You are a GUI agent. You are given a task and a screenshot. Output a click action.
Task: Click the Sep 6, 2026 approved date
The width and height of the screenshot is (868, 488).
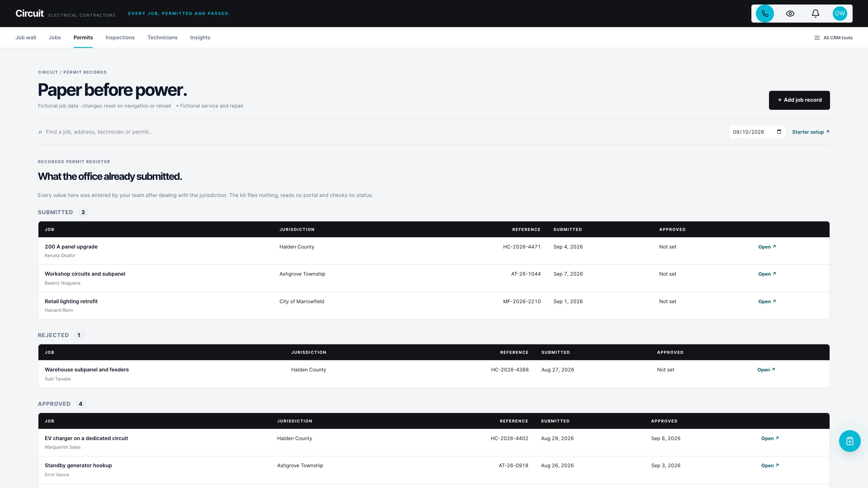(x=665, y=439)
